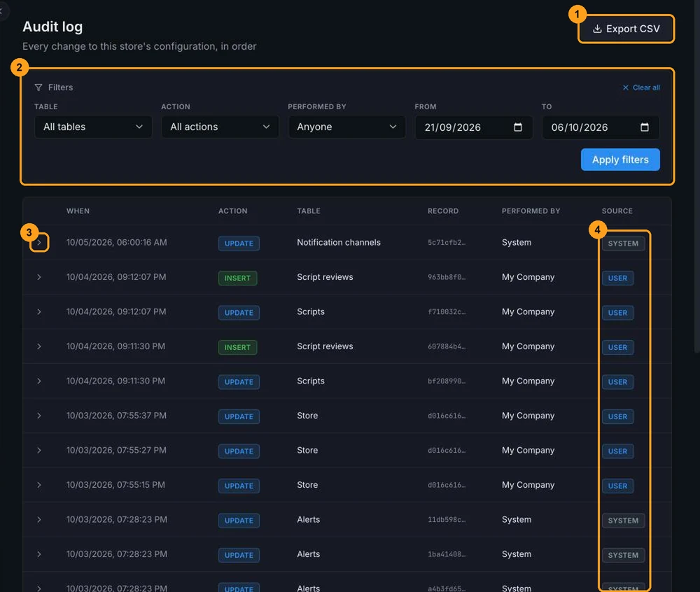Click the USER source badge for record f710032c
The width and height of the screenshot is (700, 592).
[x=617, y=313]
